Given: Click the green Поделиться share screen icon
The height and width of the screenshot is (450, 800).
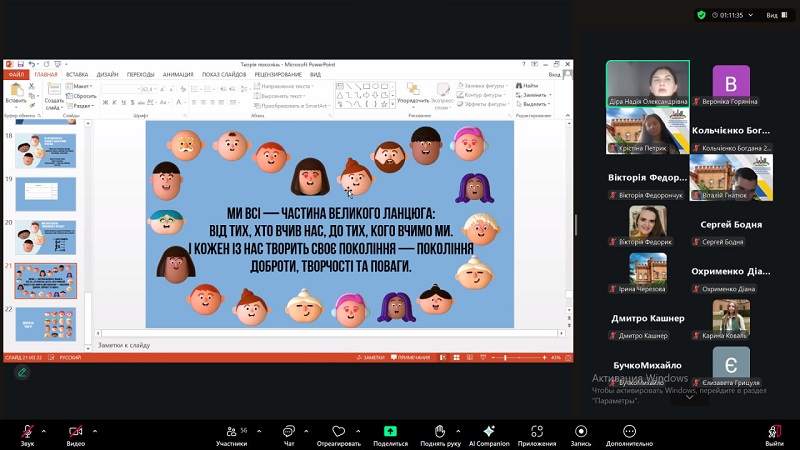Looking at the screenshot, I should coord(390,431).
